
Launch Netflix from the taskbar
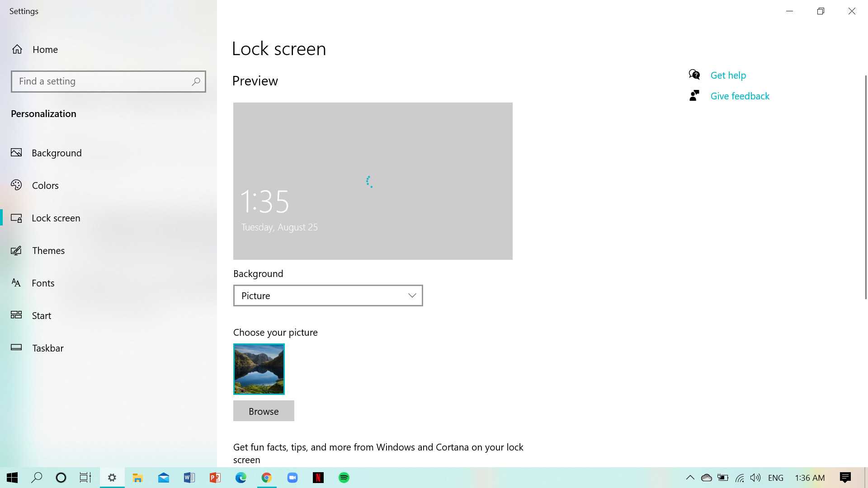click(318, 478)
